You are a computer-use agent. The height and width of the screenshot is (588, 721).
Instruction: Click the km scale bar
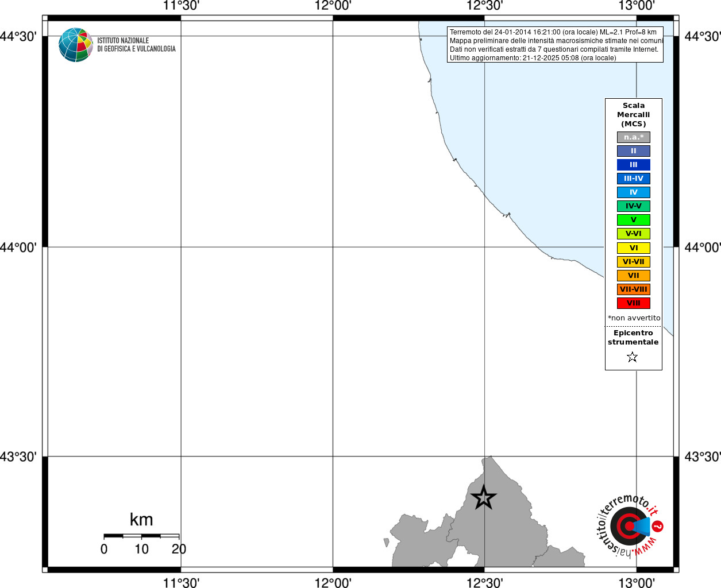(141, 536)
